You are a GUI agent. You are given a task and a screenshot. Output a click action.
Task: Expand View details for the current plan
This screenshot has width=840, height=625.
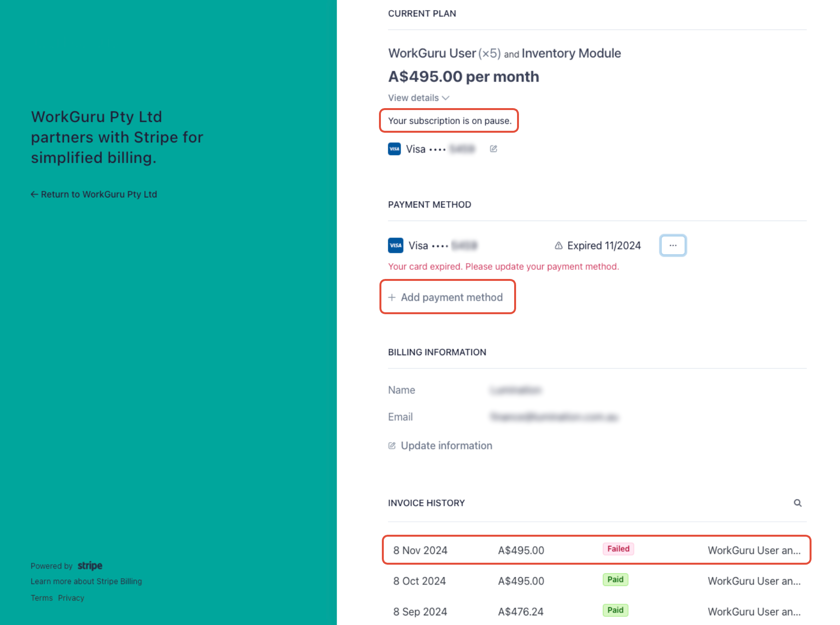click(419, 97)
